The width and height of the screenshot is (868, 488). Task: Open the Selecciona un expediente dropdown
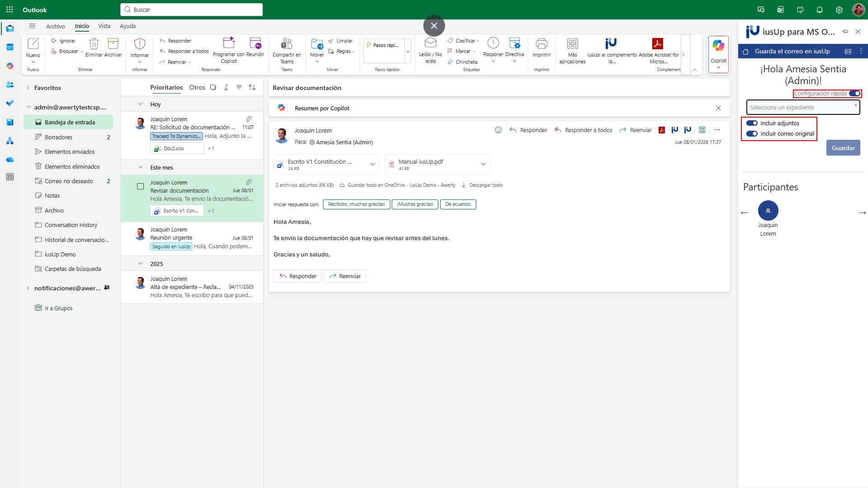[x=803, y=108]
